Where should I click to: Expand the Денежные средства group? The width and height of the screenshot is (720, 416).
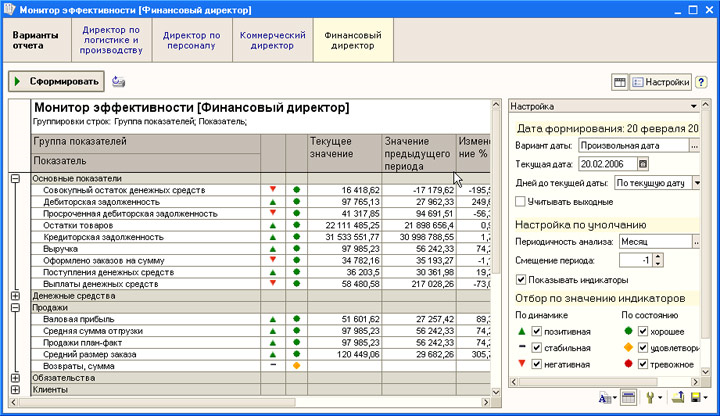[x=15, y=296]
